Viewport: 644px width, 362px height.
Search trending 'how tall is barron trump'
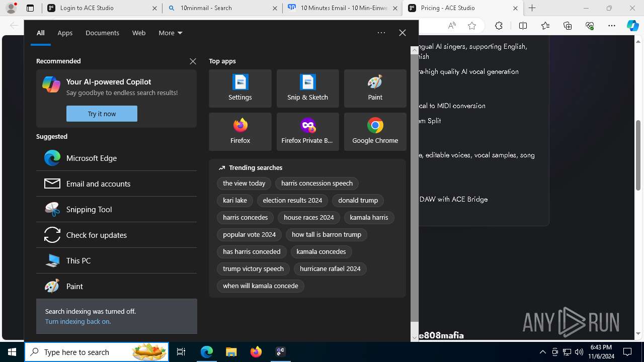tap(327, 235)
